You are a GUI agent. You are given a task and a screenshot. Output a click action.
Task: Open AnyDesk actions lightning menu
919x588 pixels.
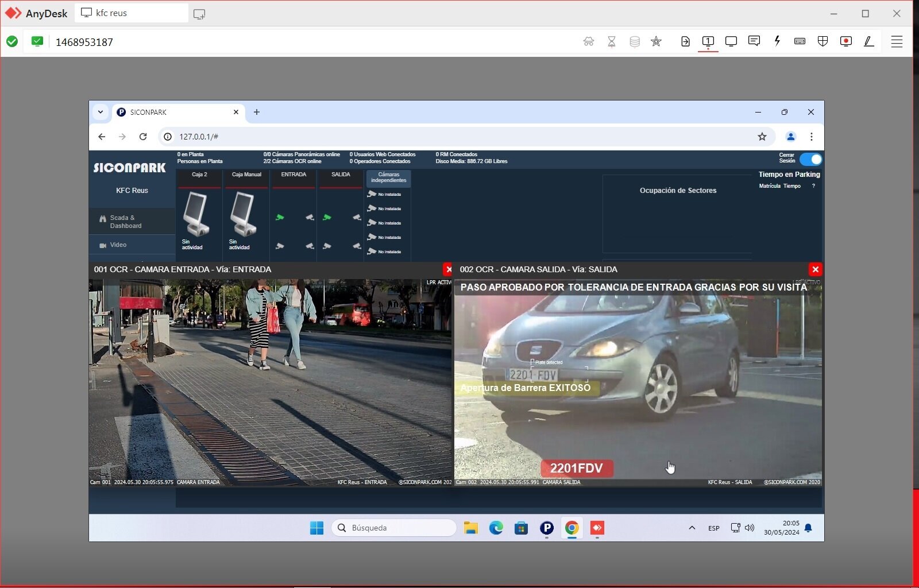777,41
